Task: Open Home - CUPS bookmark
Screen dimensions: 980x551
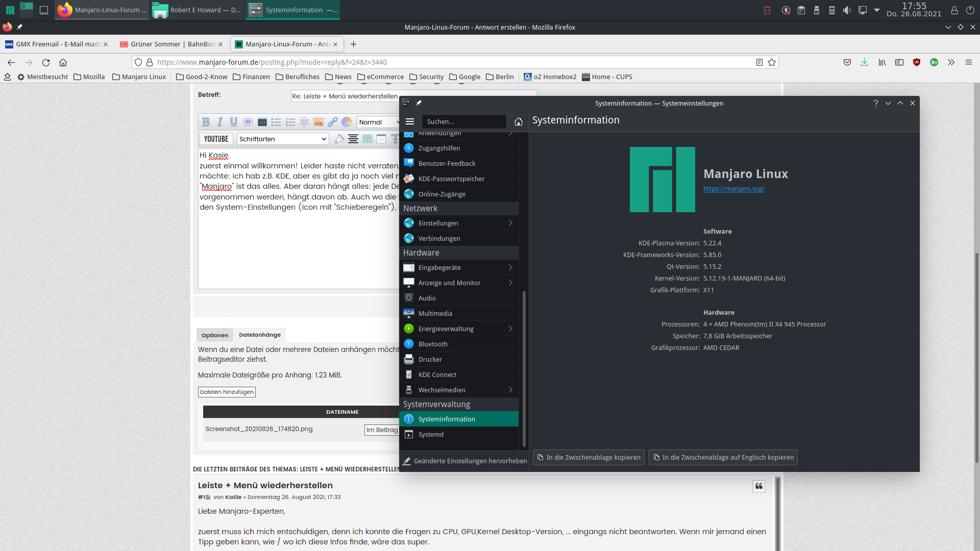Action: [x=607, y=77]
